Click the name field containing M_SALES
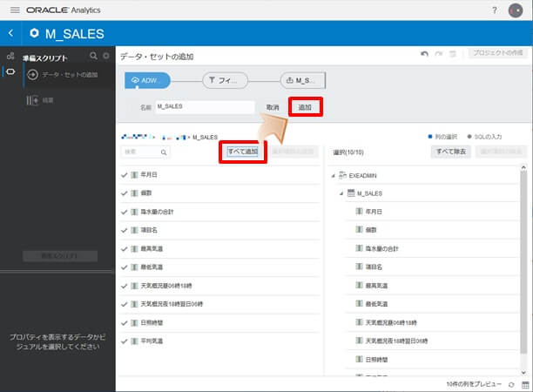Screen dimensions: 533x392 point(206,107)
